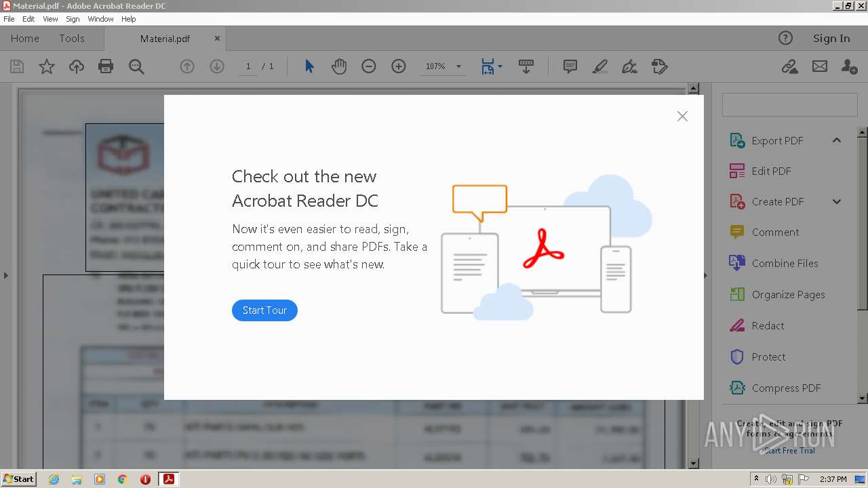
Task: Open the Start Free Trial link
Action: pos(790,451)
